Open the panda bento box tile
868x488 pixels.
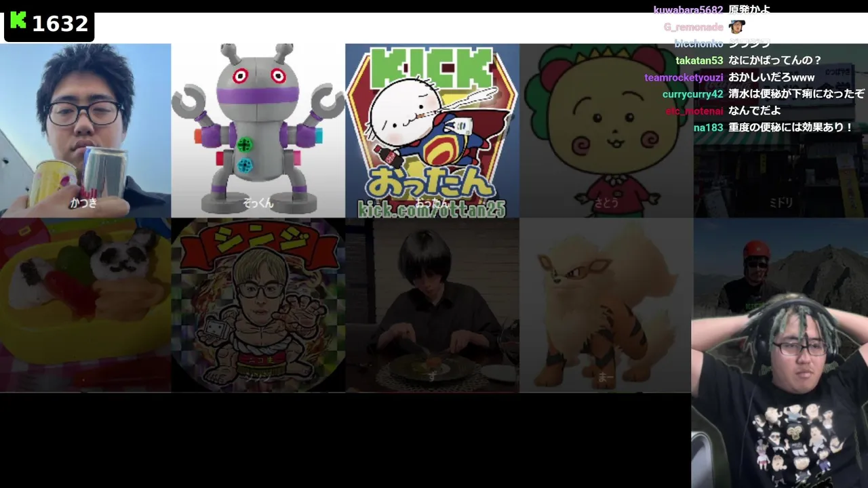85,305
